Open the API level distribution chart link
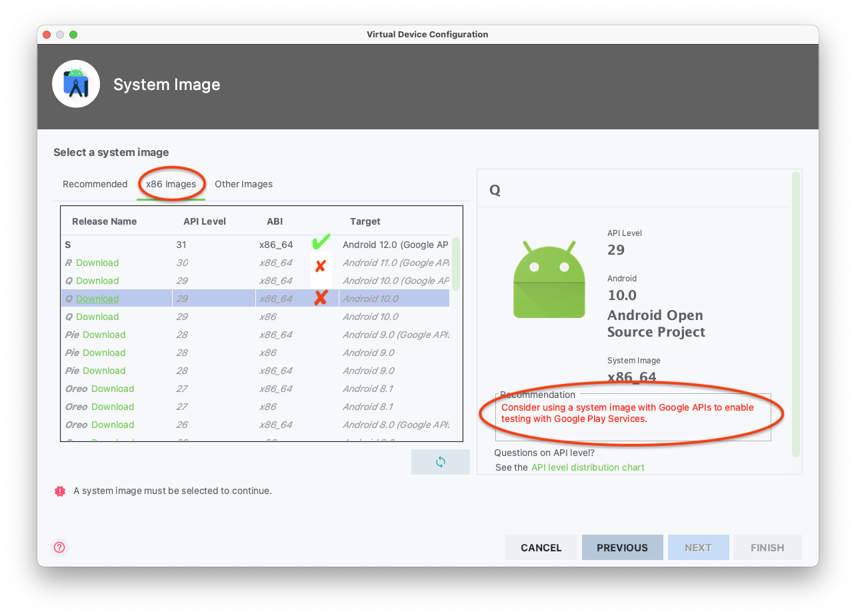 click(x=587, y=467)
